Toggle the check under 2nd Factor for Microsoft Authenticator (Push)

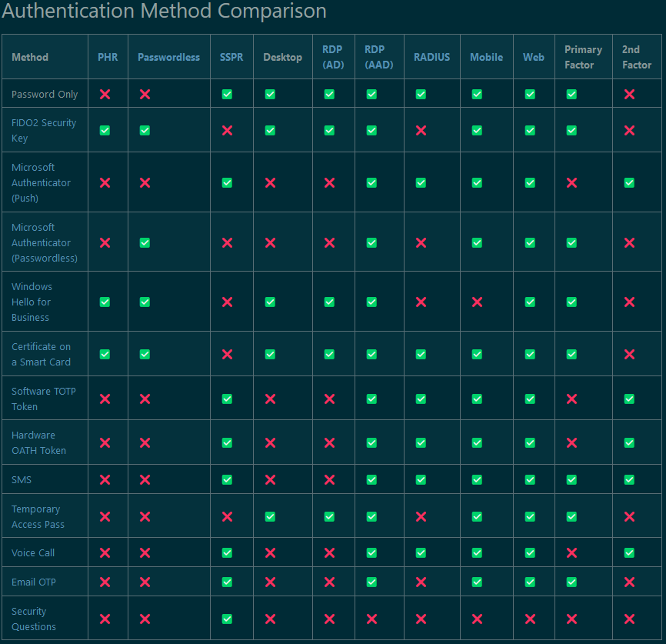click(x=629, y=182)
